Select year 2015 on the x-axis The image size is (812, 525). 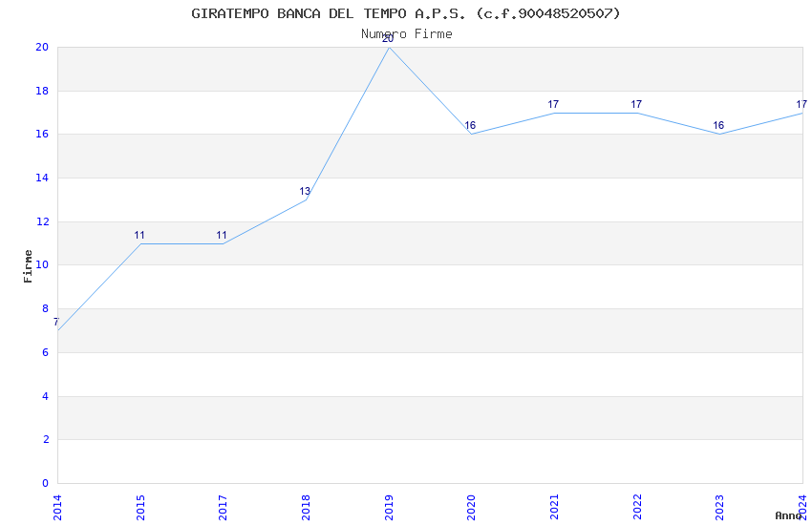[140, 507]
